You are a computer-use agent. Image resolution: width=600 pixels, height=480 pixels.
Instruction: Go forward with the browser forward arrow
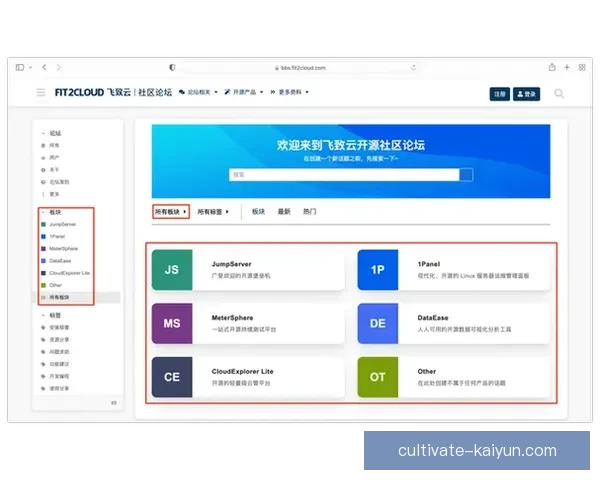coord(59,67)
